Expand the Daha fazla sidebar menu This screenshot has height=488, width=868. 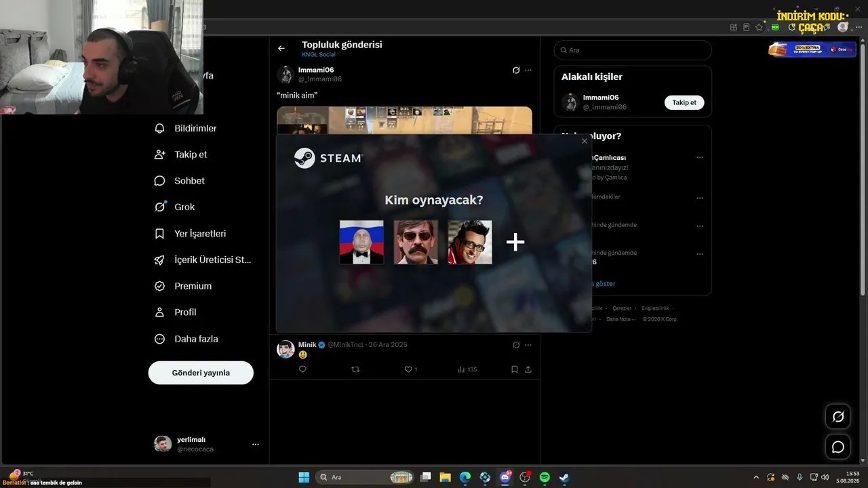[x=186, y=339]
